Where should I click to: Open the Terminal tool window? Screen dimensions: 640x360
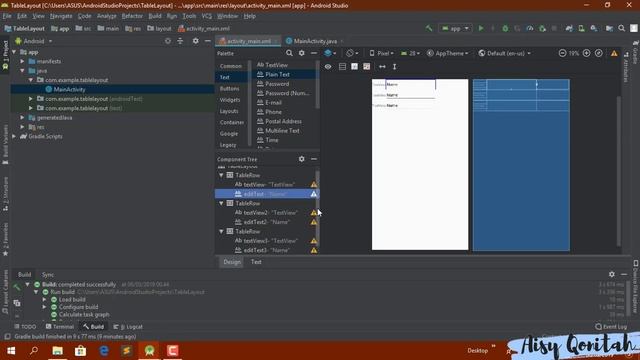[x=60, y=327]
